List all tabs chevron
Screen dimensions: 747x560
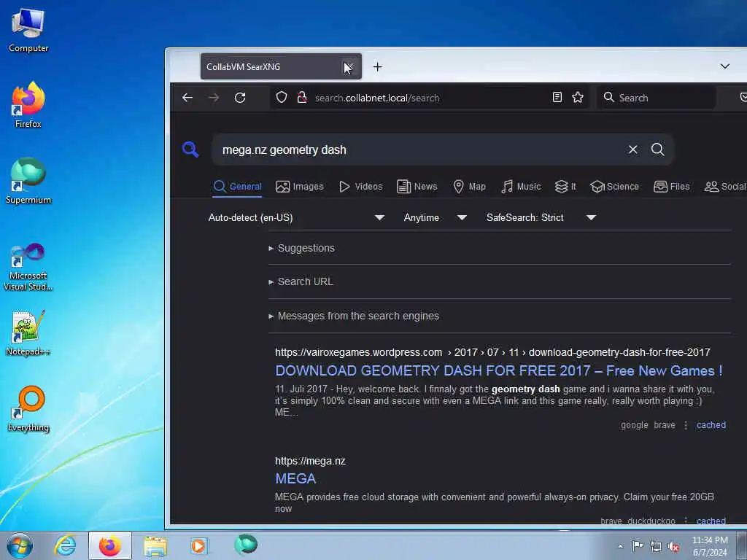724,66
